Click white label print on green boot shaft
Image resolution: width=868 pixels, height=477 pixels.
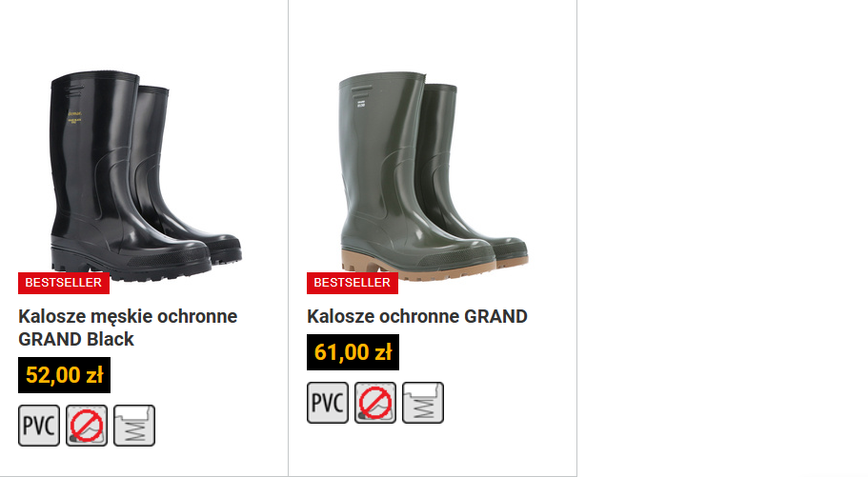[x=361, y=104]
